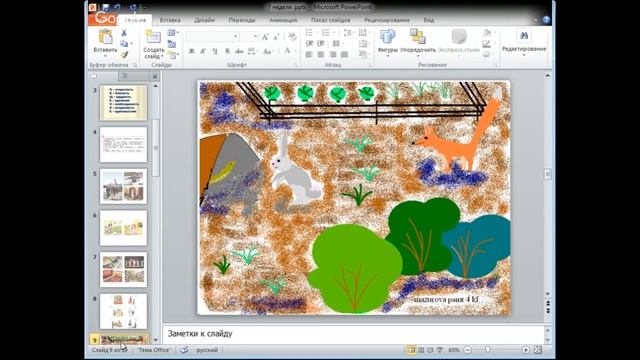
Task: Open the Дизайн ribbon tab
Action: point(204,20)
